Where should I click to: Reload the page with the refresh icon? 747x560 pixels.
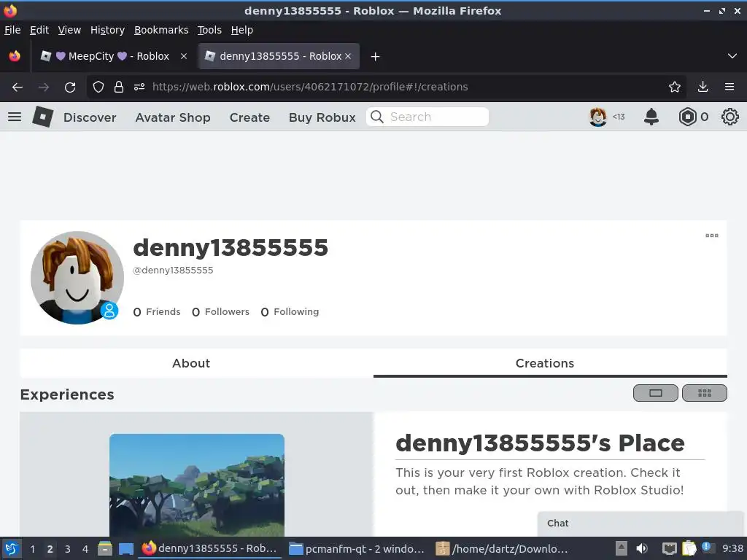coord(70,87)
